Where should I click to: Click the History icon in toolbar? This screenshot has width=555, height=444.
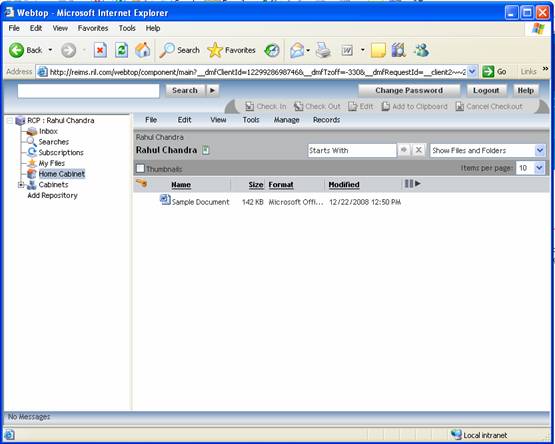pos(272,50)
